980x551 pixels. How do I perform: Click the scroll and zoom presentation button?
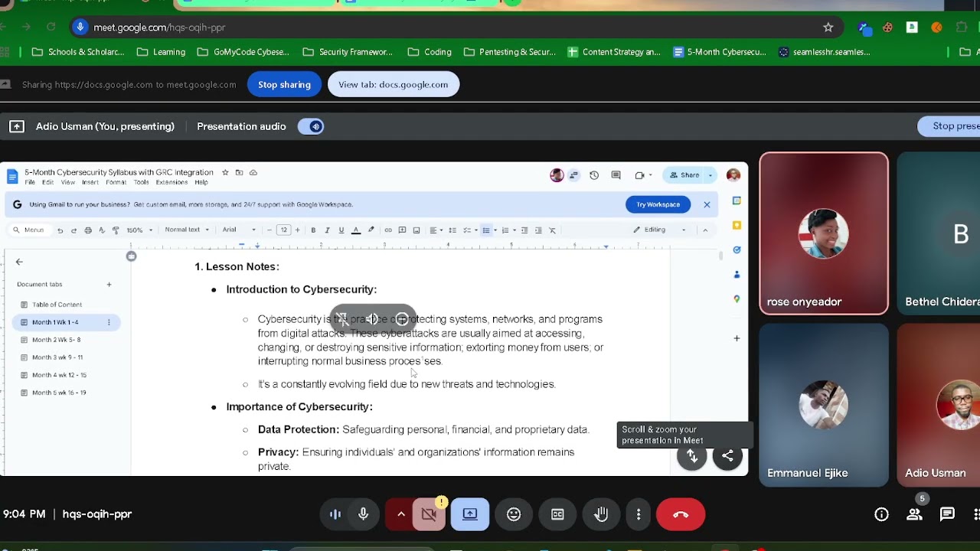[x=691, y=456]
